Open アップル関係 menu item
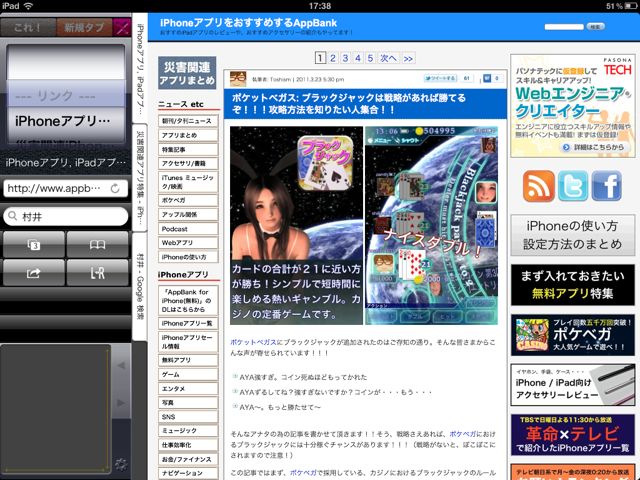640x480 pixels. tap(188, 215)
